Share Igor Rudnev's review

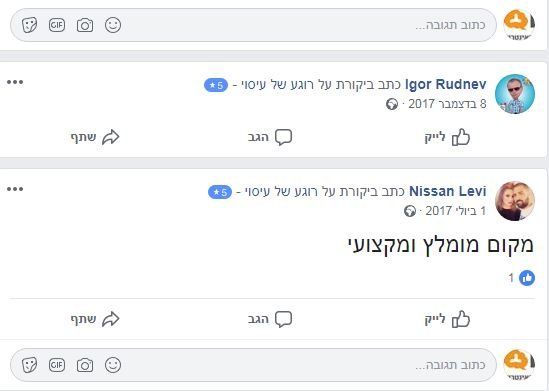[x=95, y=137]
